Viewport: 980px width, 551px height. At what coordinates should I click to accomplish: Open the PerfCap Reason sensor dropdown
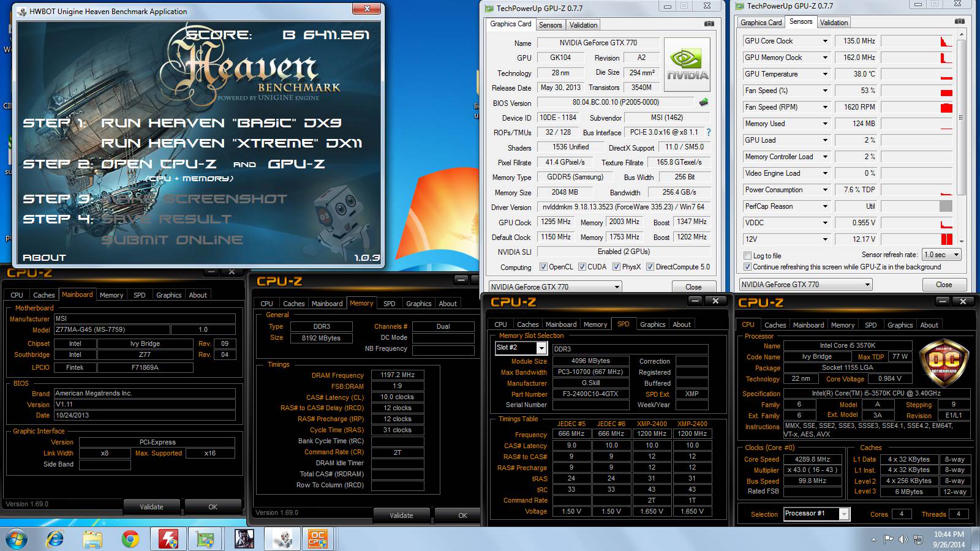click(x=825, y=206)
